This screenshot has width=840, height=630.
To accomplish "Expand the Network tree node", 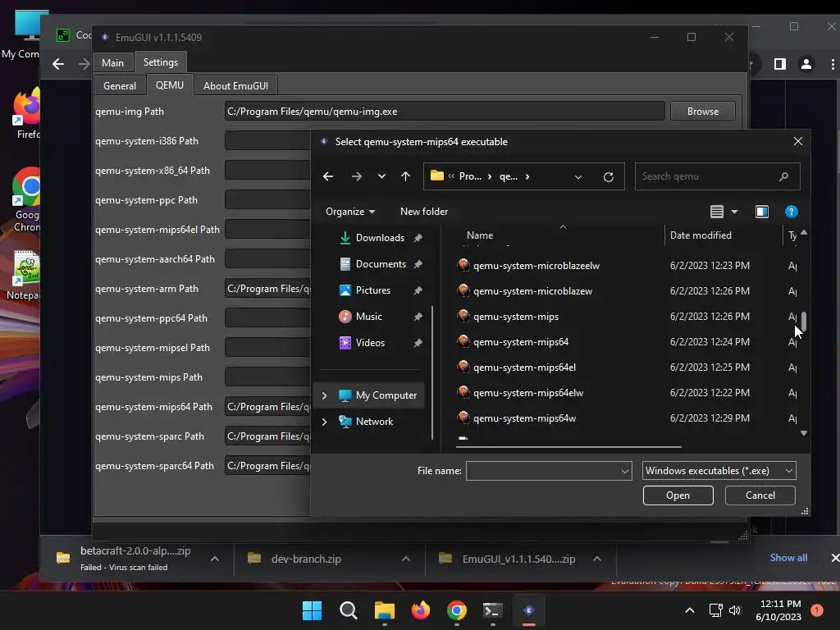I will (x=324, y=422).
